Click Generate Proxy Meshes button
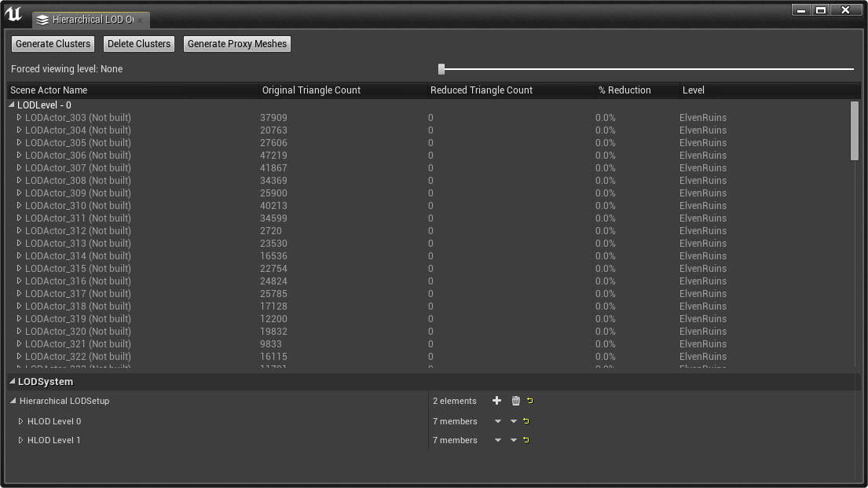The image size is (868, 488). point(237,44)
